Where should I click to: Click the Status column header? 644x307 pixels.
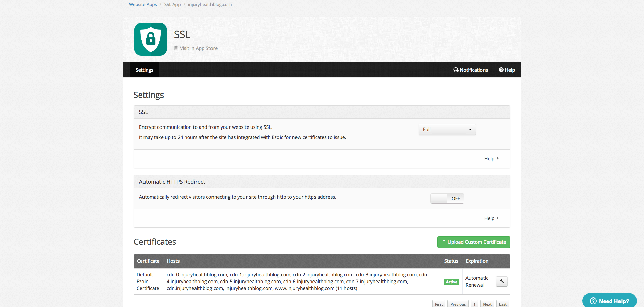click(451, 261)
